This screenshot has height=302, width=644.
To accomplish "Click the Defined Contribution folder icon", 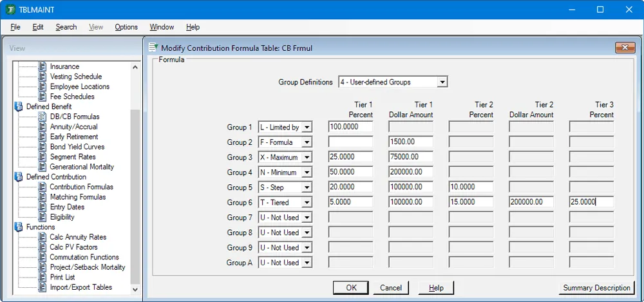I will tap(19, 177).
